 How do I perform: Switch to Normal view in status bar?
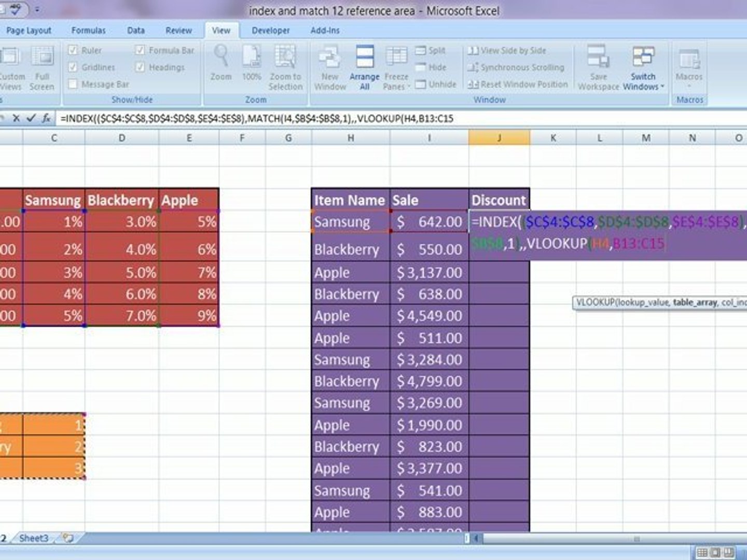click(702, 552)
